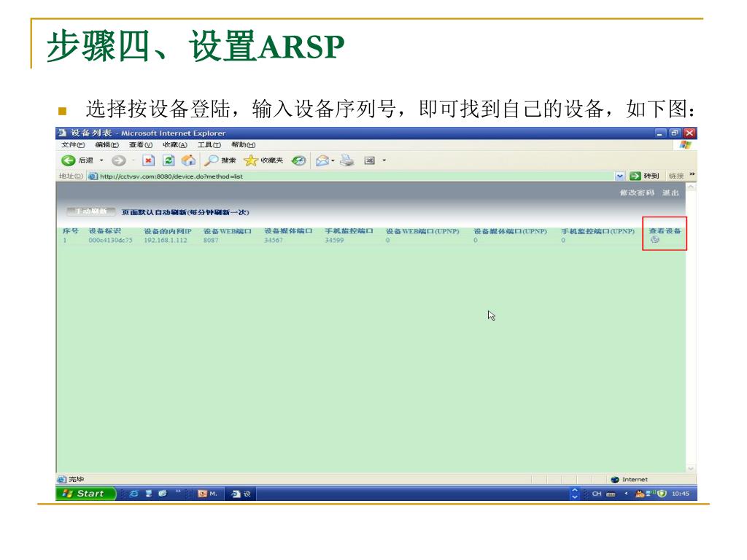Screen dimensions: 747x560
Task: Click the 修改密码 link
Action: tap(637, 192)
